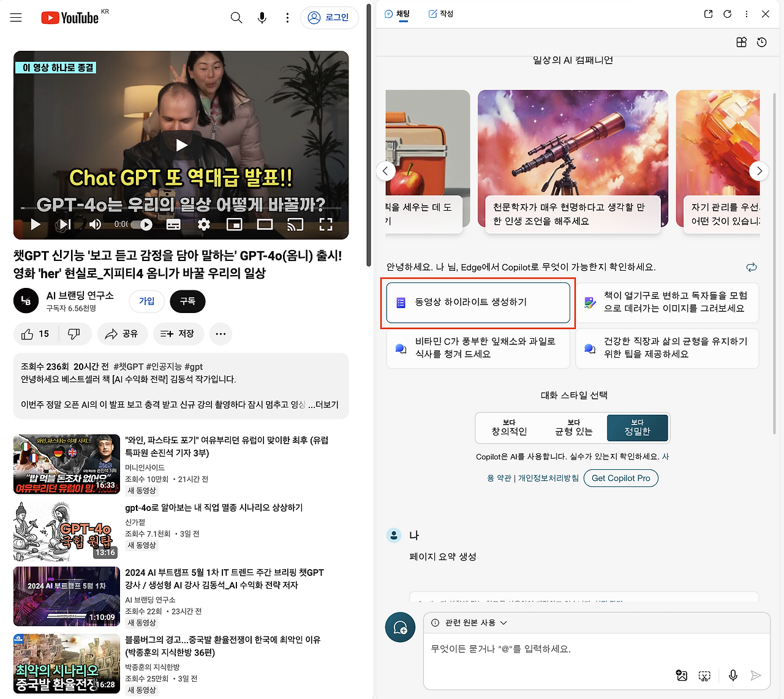This screenshot has width=784, height=699.
Task: Like the video (15 likes)
Action: tap(36, 334)
